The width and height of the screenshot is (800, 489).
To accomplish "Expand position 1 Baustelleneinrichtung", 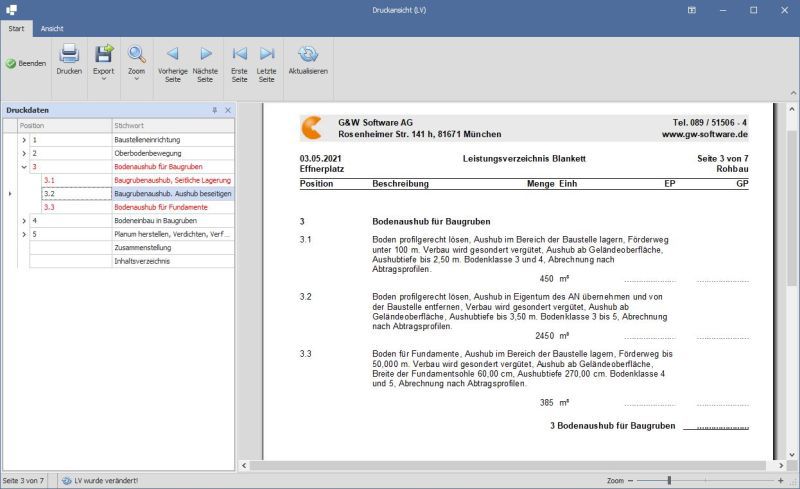I will tap(24, 140).
